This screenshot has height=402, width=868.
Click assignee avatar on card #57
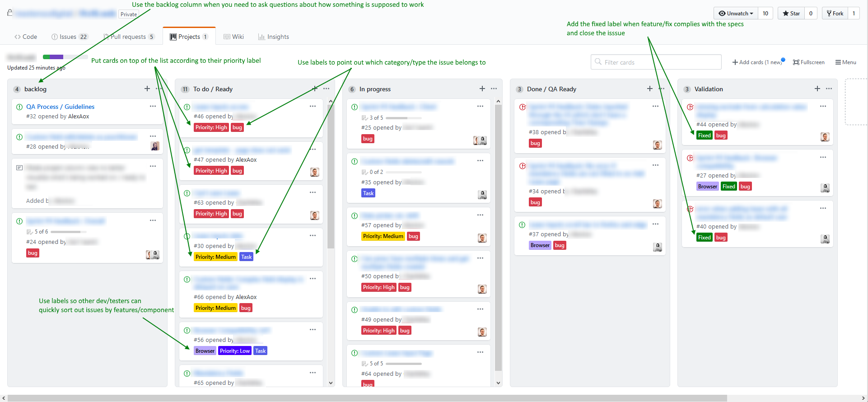482,238
